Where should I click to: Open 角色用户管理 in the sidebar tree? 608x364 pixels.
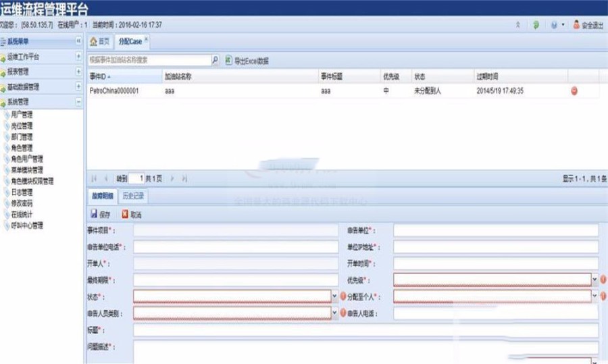pyautogui.click(x=27, y=159)
